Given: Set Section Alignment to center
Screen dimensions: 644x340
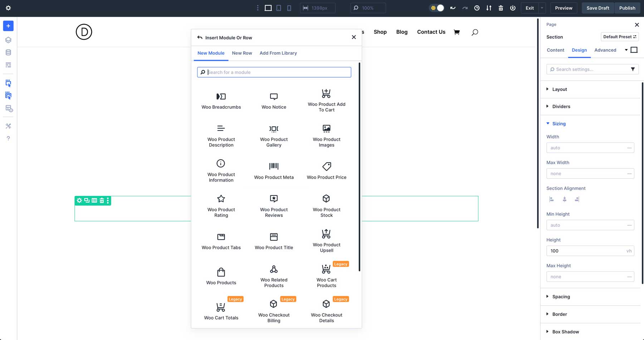Looking at the screenshot, I should (x=565, y=199).
